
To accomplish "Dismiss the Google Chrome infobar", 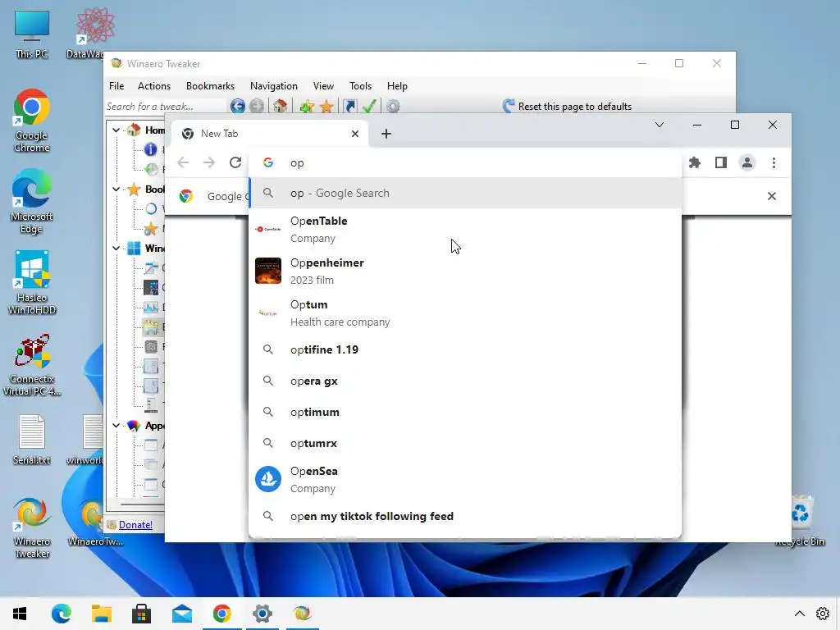I will pyautogui.click(x=771, y=196).
